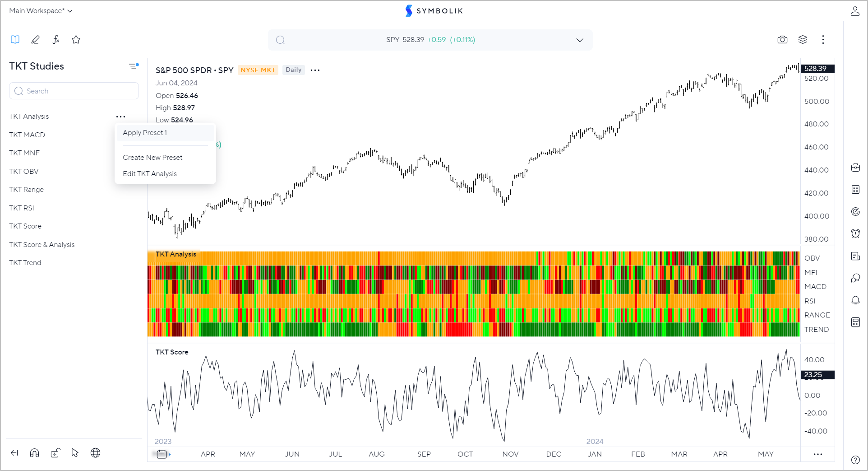Viewport: 868px width, 471px height.
Task: Click the studies Search field
Action: pyautogui.click(x=74, y=91)
